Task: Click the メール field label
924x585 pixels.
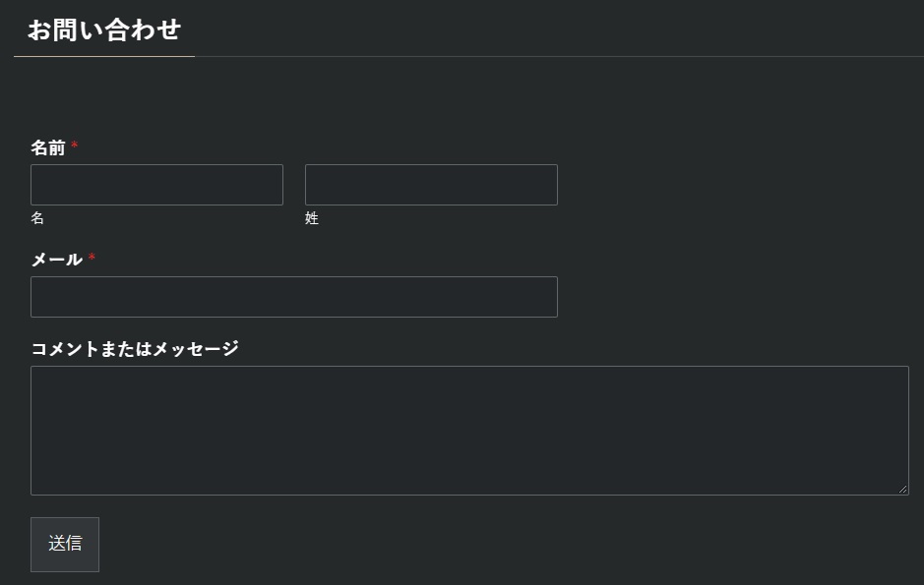Action: coord(56,260)
